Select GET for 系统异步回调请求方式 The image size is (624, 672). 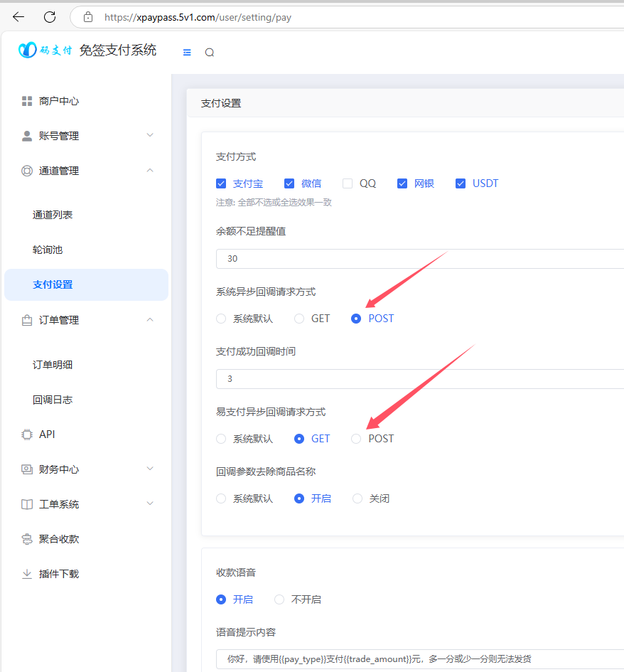tap(299, 319)
